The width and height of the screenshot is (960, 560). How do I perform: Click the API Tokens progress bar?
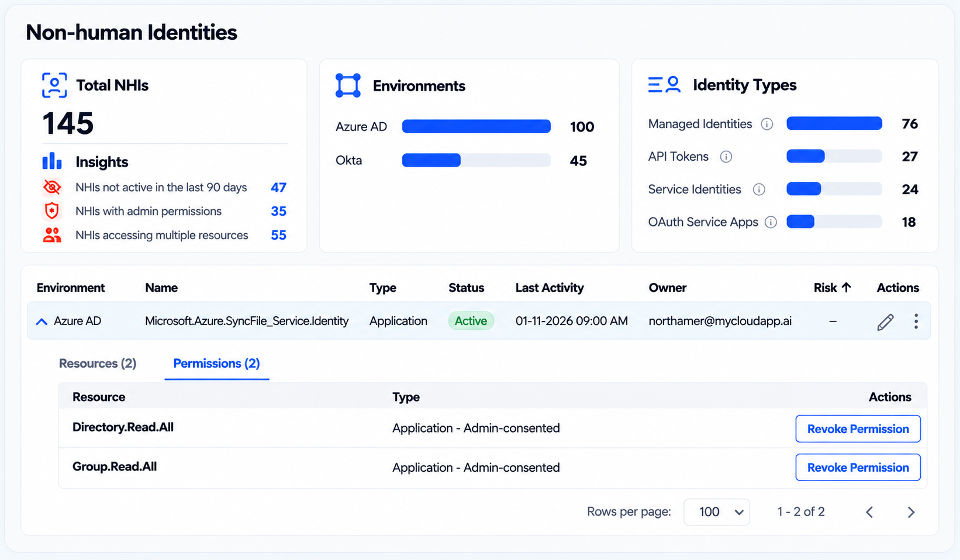(834, 156)
